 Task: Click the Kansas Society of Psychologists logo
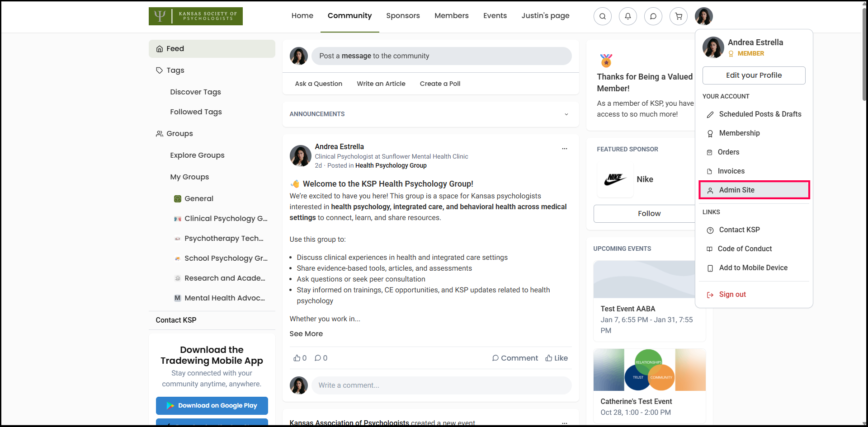tap(195, 16)
